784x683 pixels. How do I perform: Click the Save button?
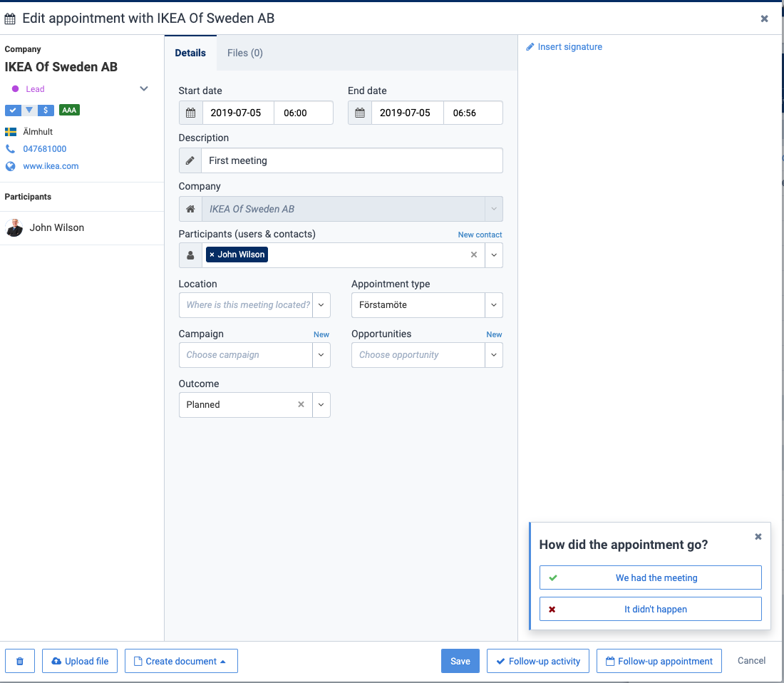tap(460, 661)
